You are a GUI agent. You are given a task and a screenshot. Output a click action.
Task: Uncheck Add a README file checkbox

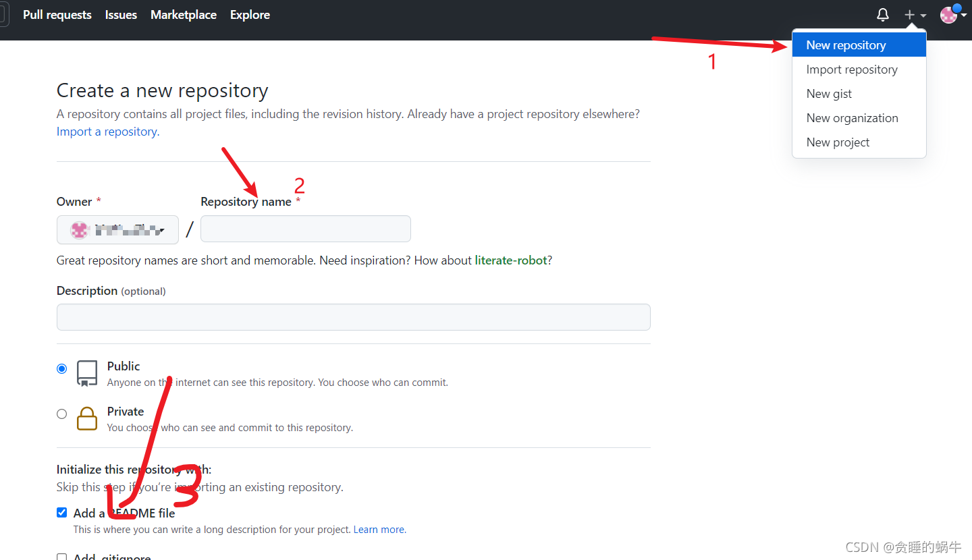tap(62, 513)
